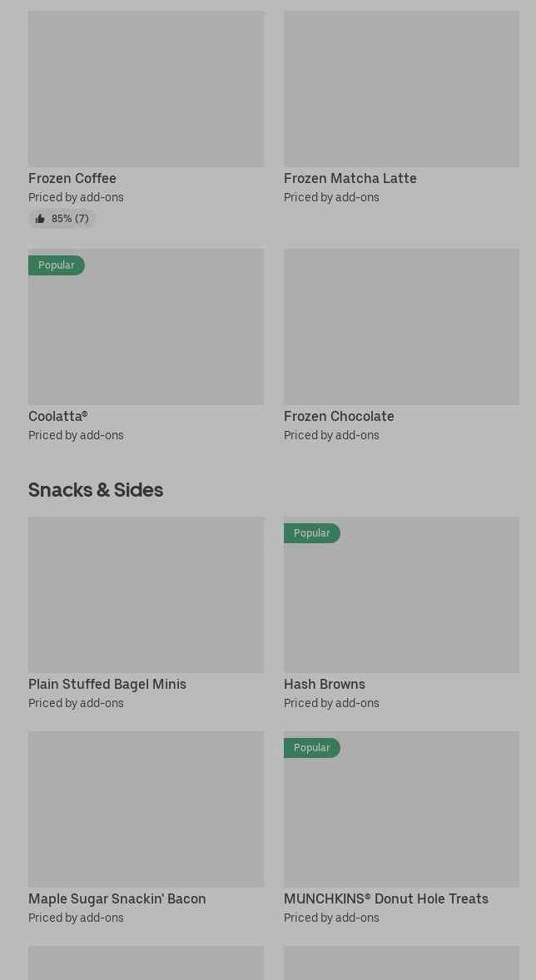The image size is (536, 980).
Task: Select the Frozen Chocolate title
Action: pos(339,416)
